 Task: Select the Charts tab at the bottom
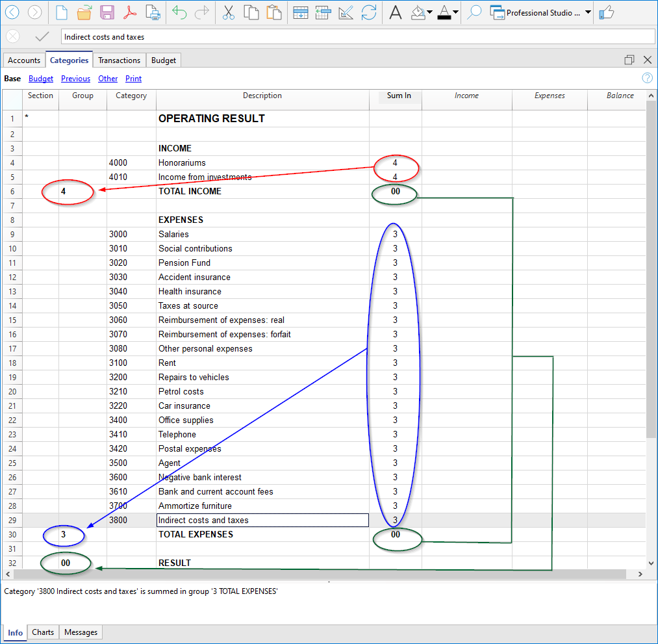pyautogui.click(x=43, y=632)
